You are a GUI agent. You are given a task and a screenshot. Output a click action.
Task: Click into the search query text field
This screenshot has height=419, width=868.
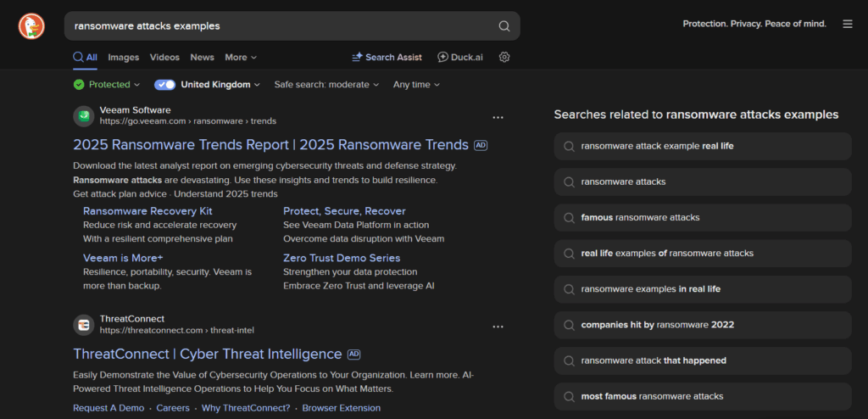[280, 26]
